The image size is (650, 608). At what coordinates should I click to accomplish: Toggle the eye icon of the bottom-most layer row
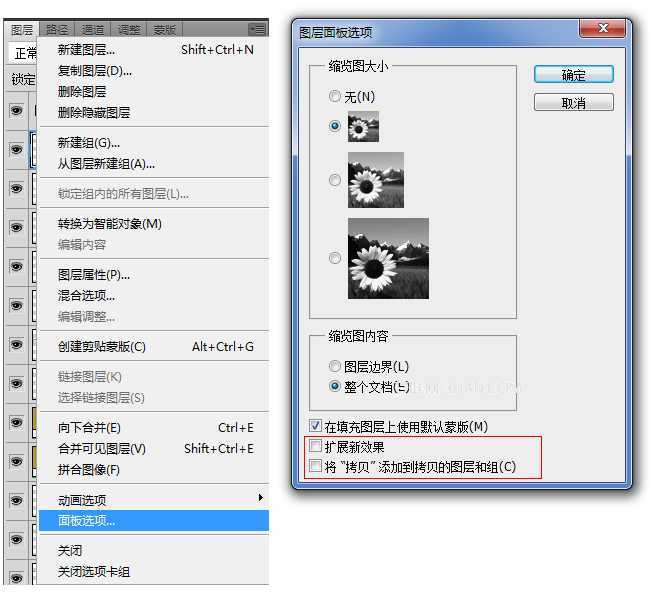click(16, 576)
